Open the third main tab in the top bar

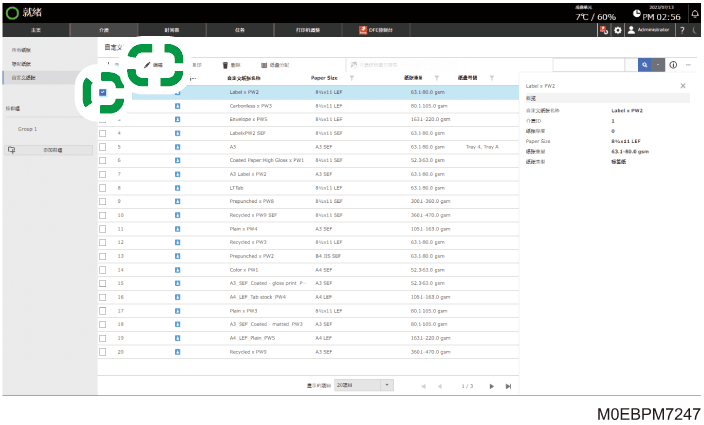[x=172, y=30]
